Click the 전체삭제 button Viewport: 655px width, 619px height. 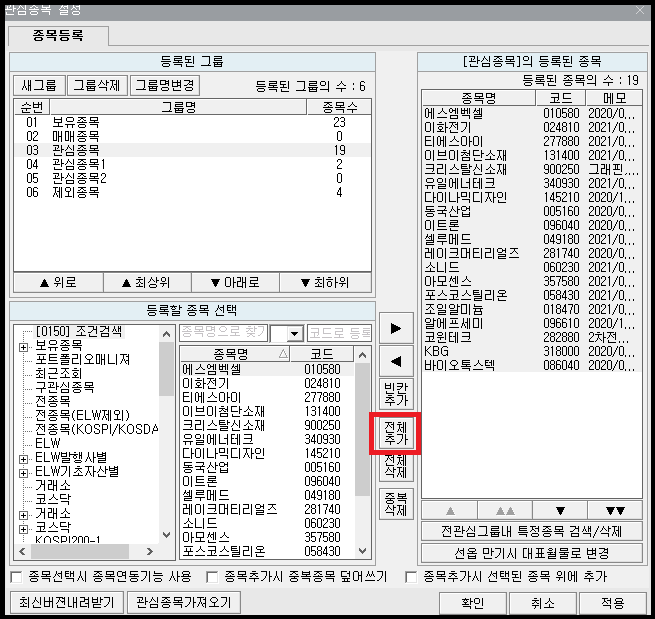pyautogui.click(x=396, y=467)
